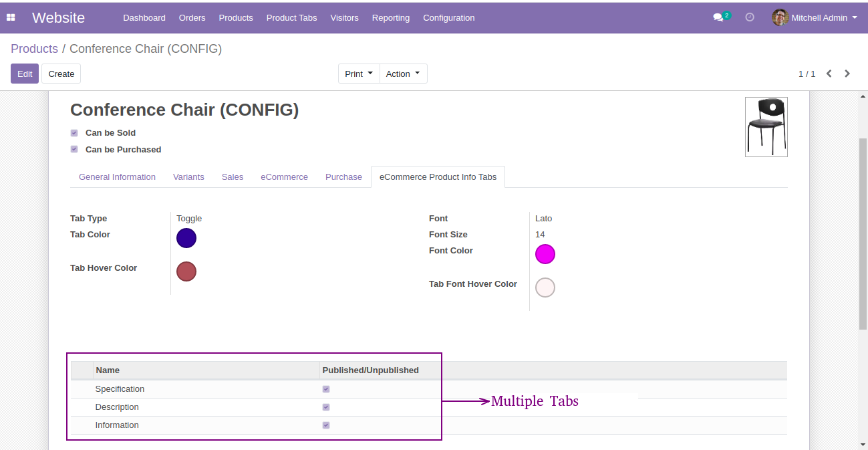This screenshot has height=450, width=868.
Task: Click the Information row name
Action: pyautogui.click(x=117, y=425)
